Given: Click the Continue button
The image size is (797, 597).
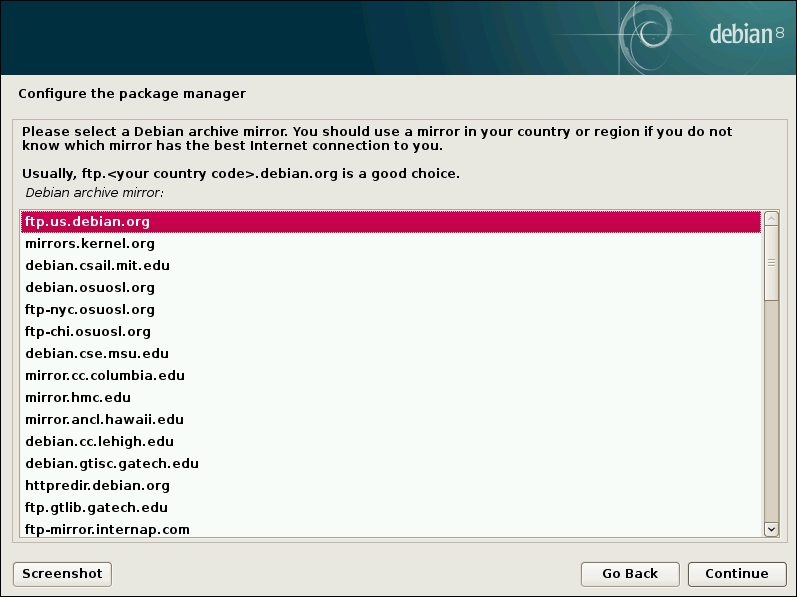Looking at the screenshot, I should (x=737, y=574).
